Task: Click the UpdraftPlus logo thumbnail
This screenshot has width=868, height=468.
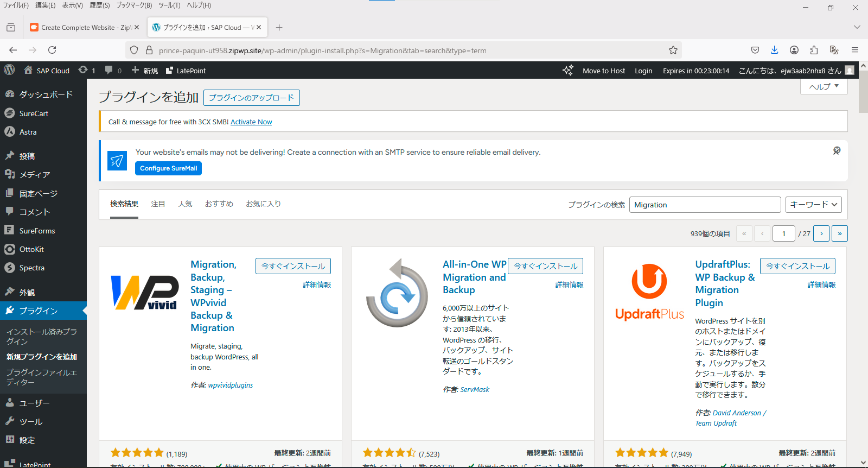Action: 649,293
